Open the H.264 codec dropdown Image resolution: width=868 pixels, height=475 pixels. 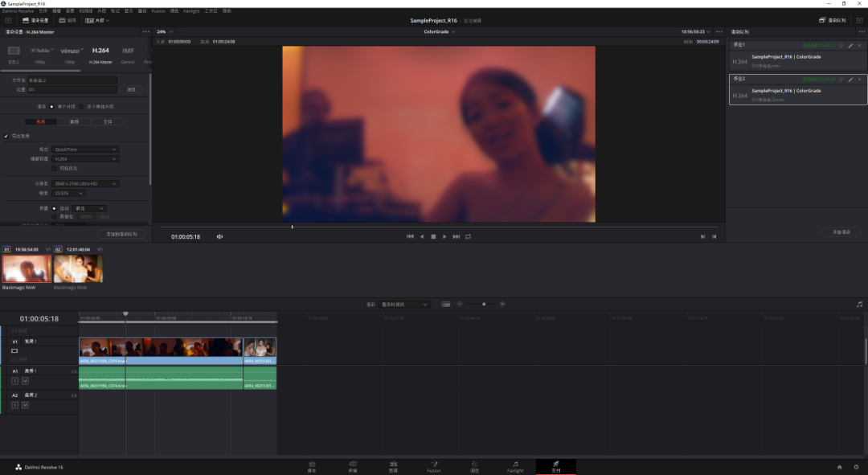click(x=85, y=159)
